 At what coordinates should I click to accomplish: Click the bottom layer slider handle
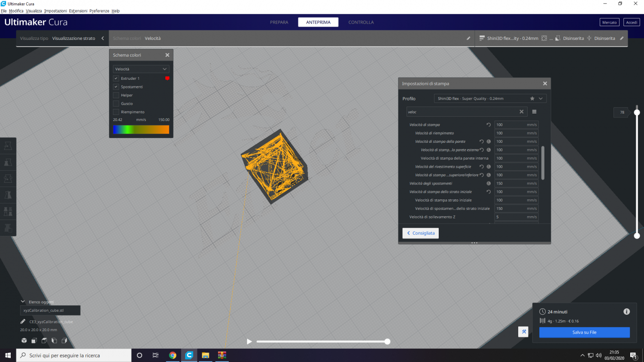(x=637, y=235)
